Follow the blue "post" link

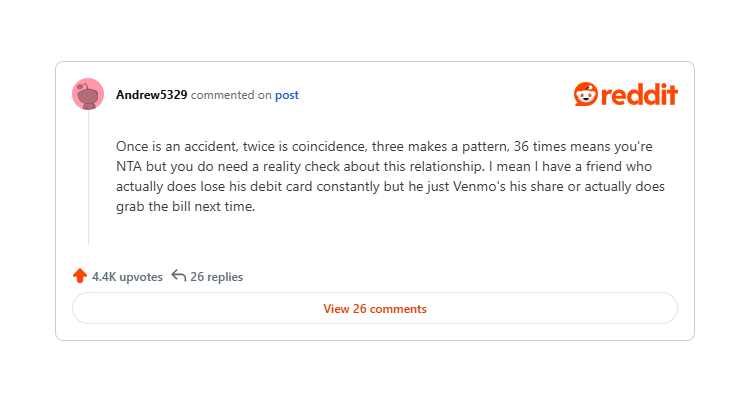(x=287, y=95)
